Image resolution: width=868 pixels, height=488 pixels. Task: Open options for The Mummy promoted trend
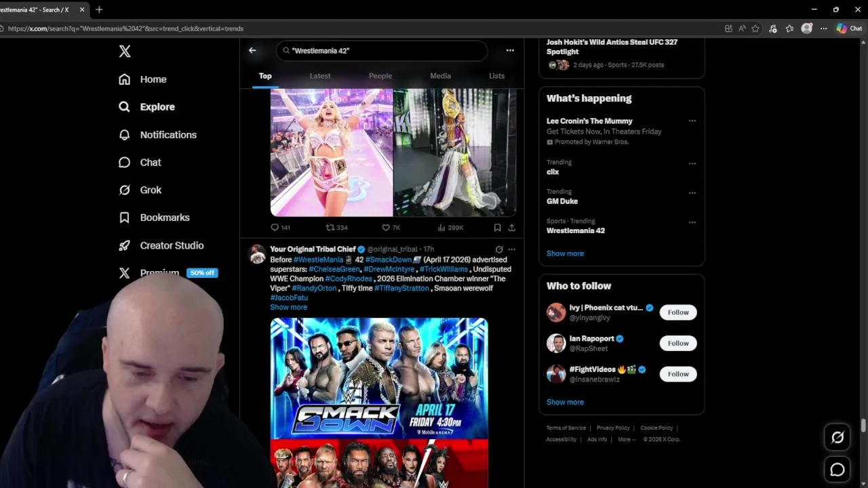692,121
